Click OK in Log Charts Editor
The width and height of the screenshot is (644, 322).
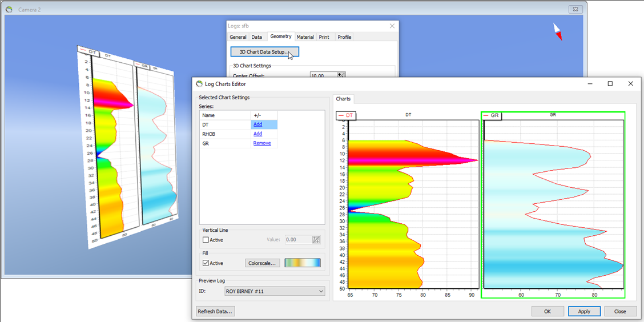coord(548,311)
